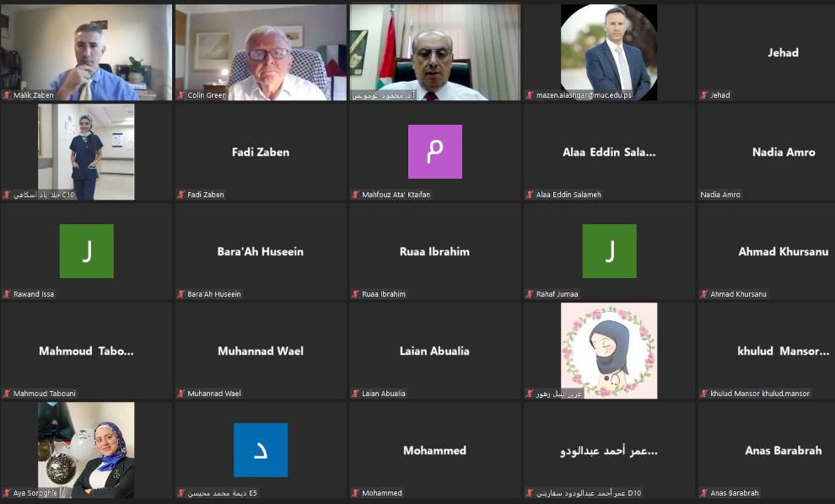Select the blue avatar tile labeled E5
The height and width of the screenshot is (504, 835).
pos(261,450)
